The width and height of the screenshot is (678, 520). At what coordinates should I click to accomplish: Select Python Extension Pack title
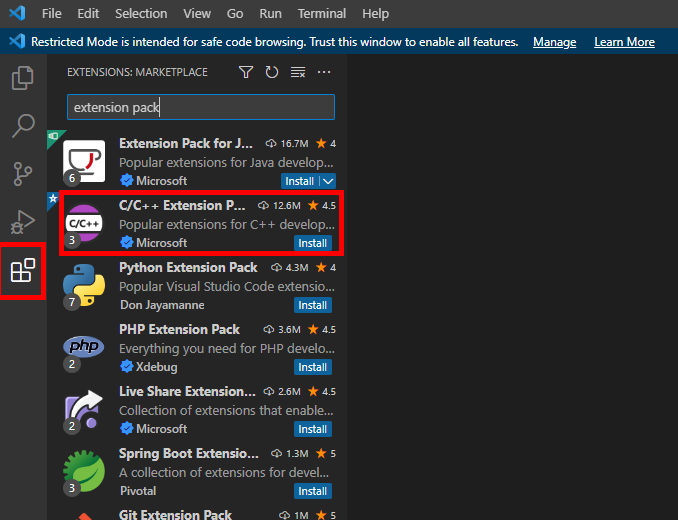pyautogui.click(x=188, y=268)
